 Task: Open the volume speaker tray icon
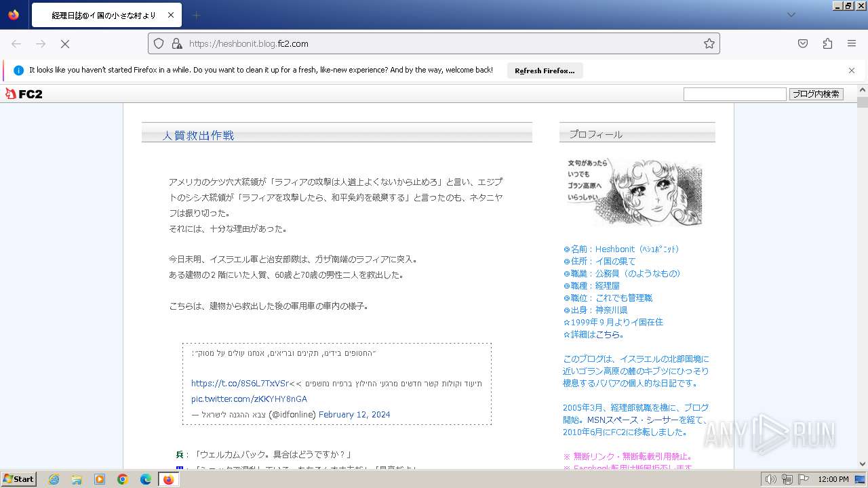click(771, 479)
